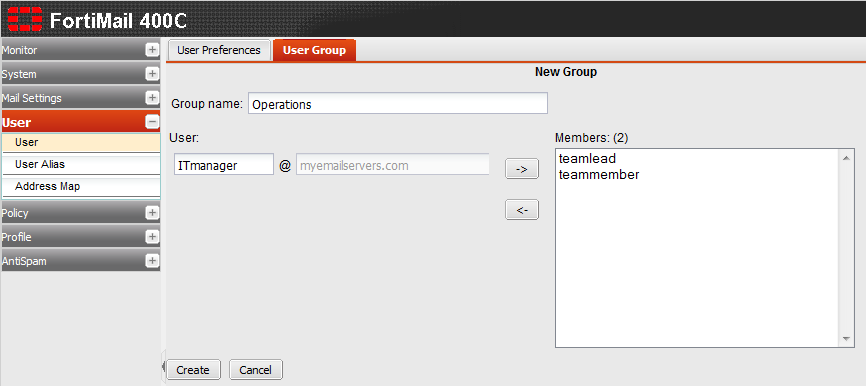Expand the Mail Settings section
Image resolution: width=866 pixels, height=386 pixels.
(x=152, y=98)
